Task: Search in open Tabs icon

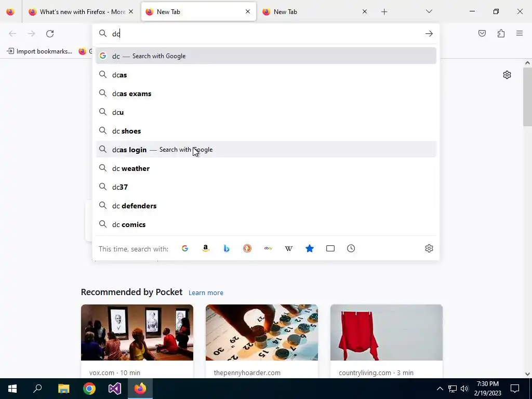Action: click(x=330, y=248)
